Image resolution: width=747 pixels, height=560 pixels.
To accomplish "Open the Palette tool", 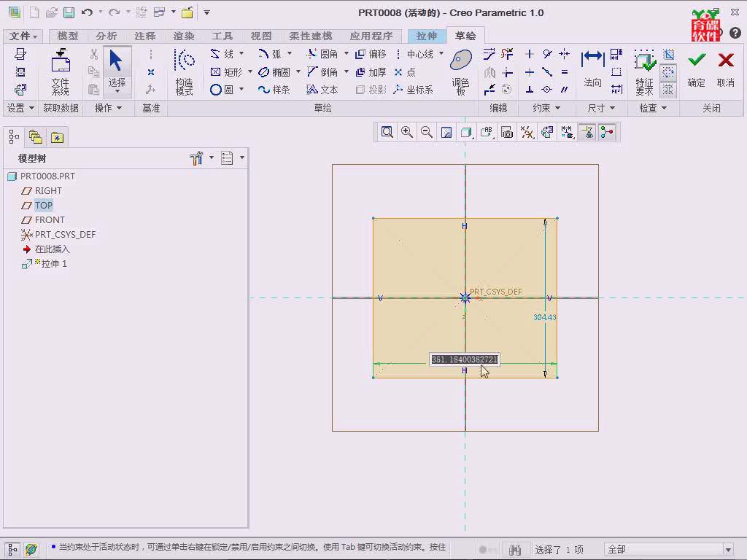I will (461, 72).
